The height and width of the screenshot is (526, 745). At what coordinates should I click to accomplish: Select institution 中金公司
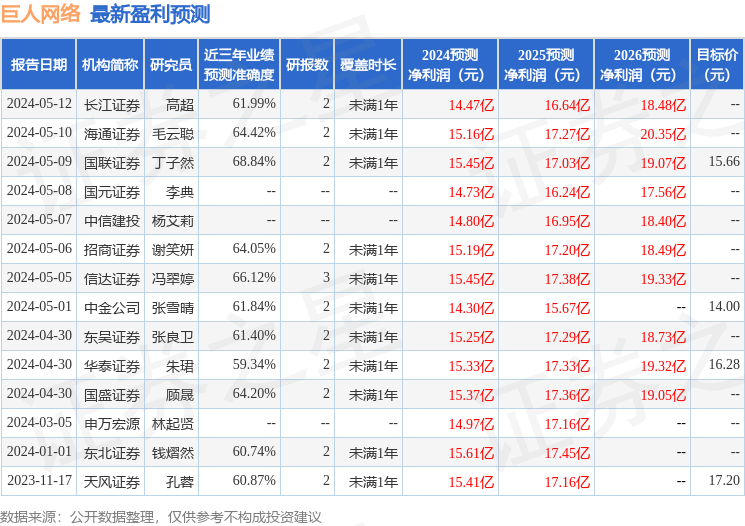112,308
